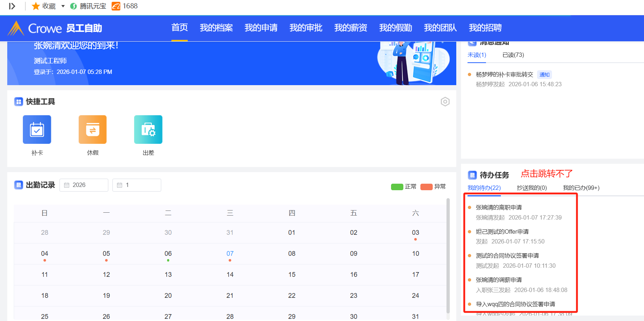This screenshot has height=321, width=644.
Task: Select calendar date 12 in the calendar
Action: tap(106, 275)
